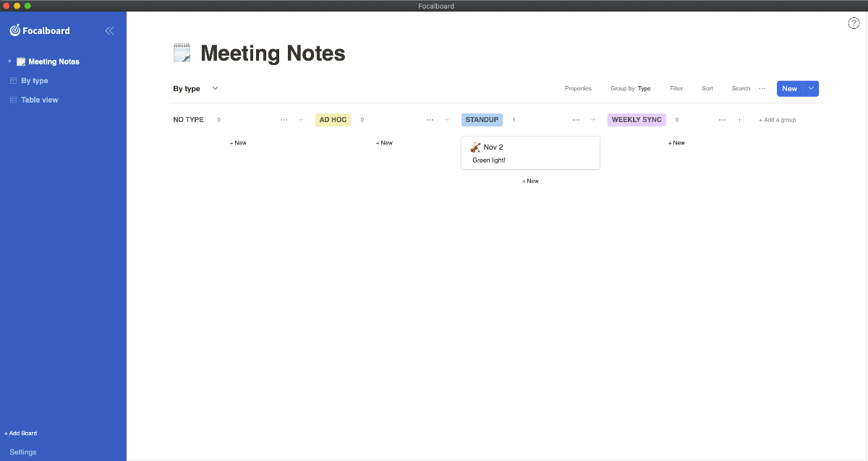Click + New under AD HOC column
Image resolution: width=868 pixels, height=461 pixels.
point(384,143)
